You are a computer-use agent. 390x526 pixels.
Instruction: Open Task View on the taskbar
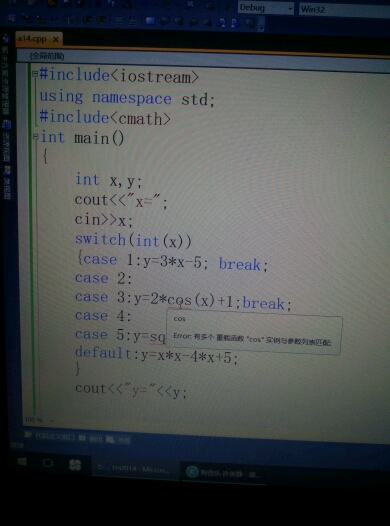tap(48, 463)
